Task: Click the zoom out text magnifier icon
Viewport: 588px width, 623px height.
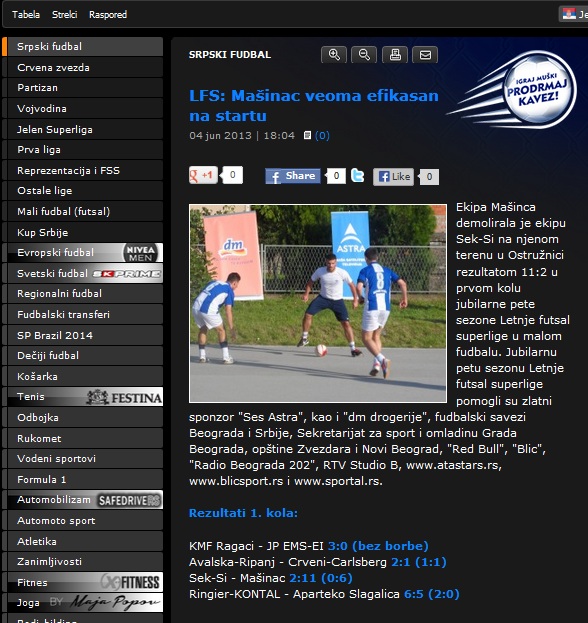Action: coord(364,54)
